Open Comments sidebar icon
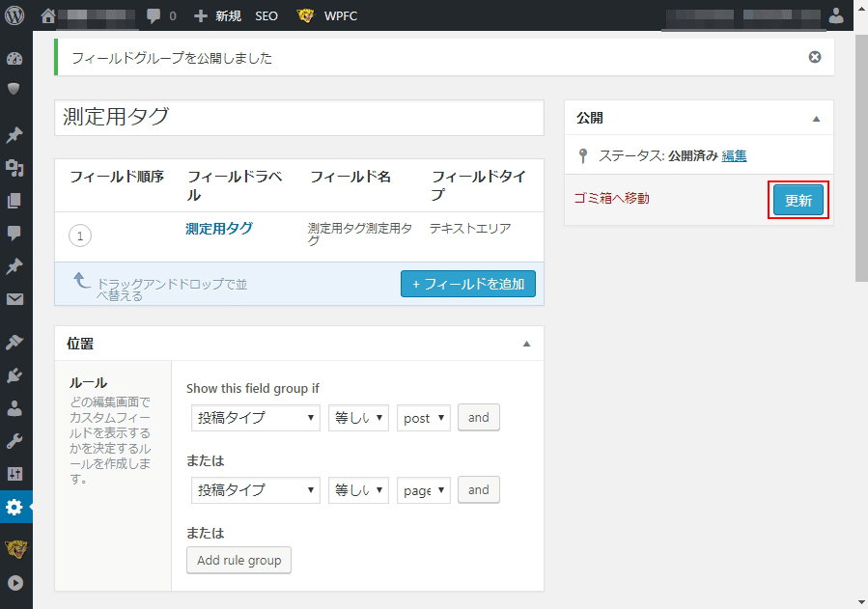 click(x=14, y=233)
